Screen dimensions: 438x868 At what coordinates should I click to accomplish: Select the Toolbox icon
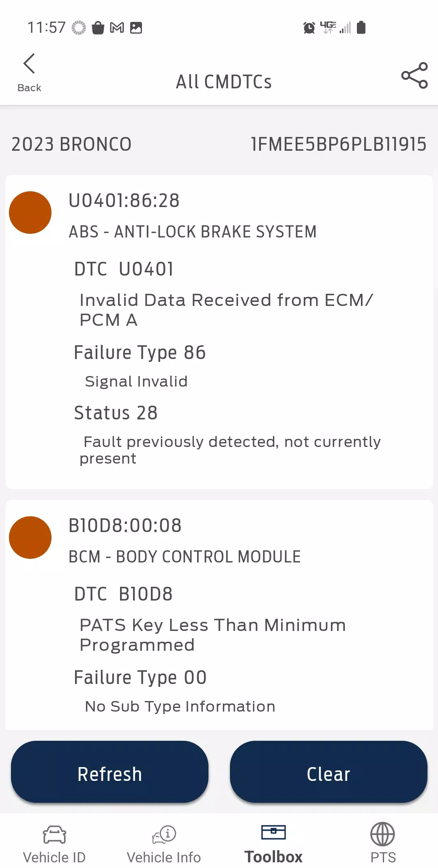[273, 832]
